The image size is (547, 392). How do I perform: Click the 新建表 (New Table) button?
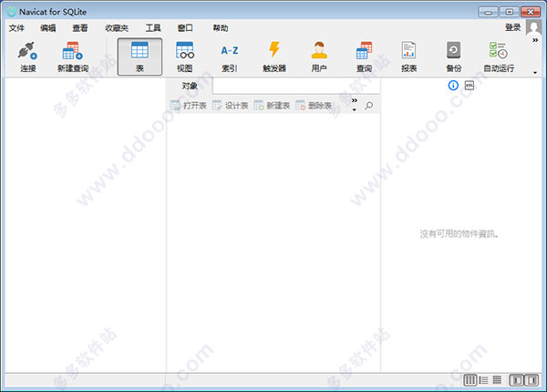272,106
